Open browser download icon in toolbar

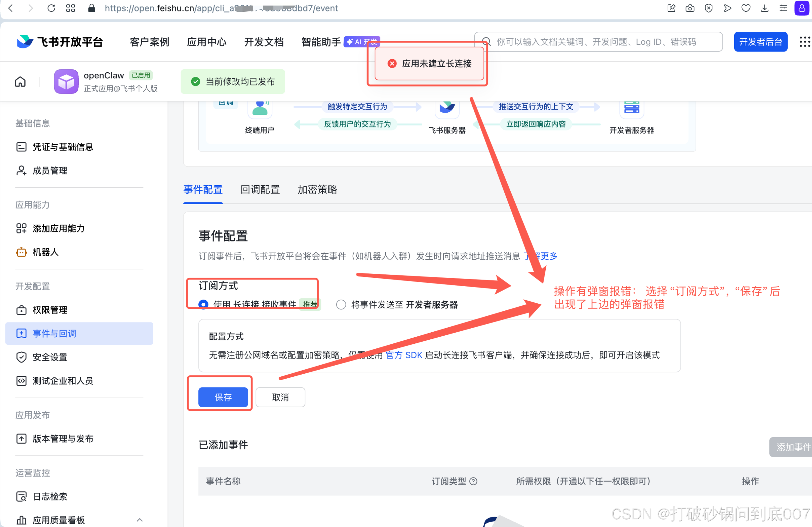pos(764,8)
